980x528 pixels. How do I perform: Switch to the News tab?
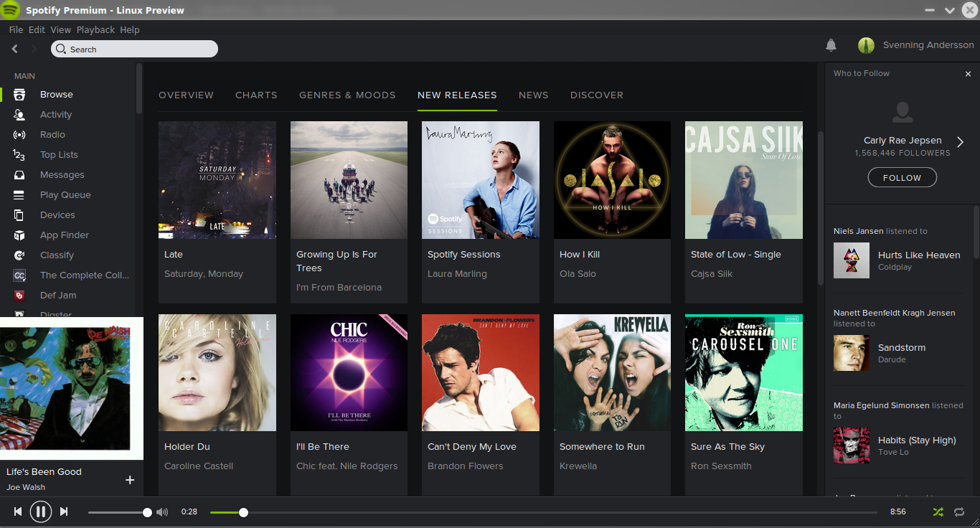(x=534, y=95)
